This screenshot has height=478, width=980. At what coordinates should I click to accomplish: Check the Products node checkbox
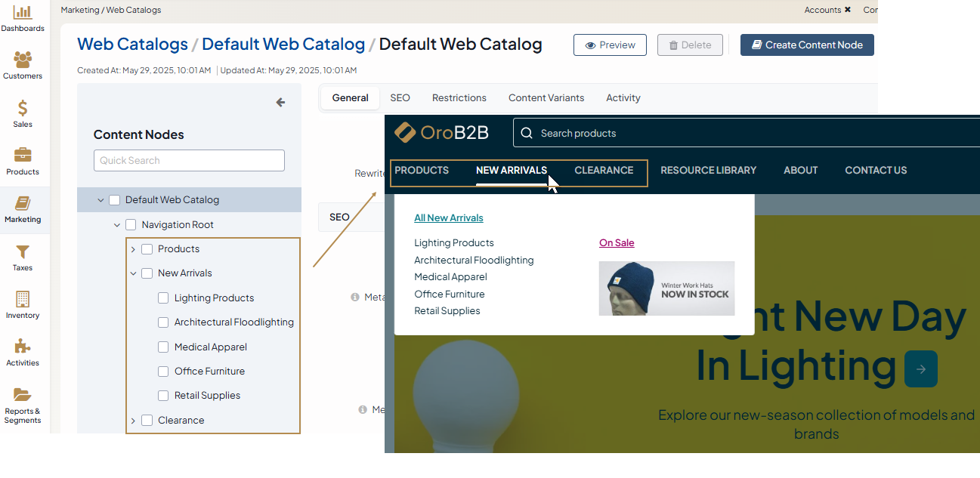147,249
